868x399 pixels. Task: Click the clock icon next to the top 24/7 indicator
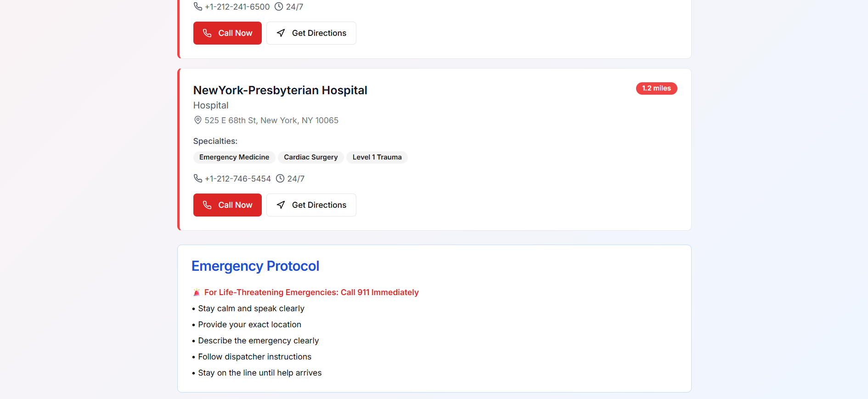tap(278, 6)
